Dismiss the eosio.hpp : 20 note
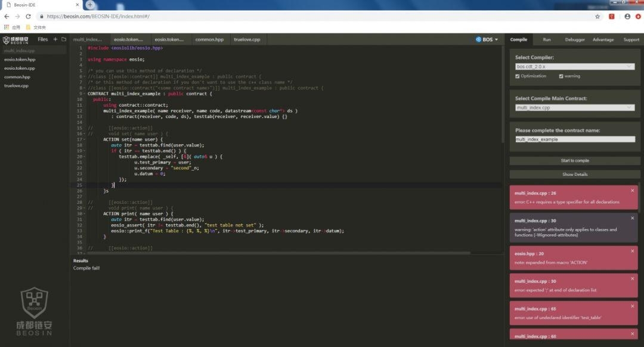Viewport: 644px width, 347px height. coord(633,251)
